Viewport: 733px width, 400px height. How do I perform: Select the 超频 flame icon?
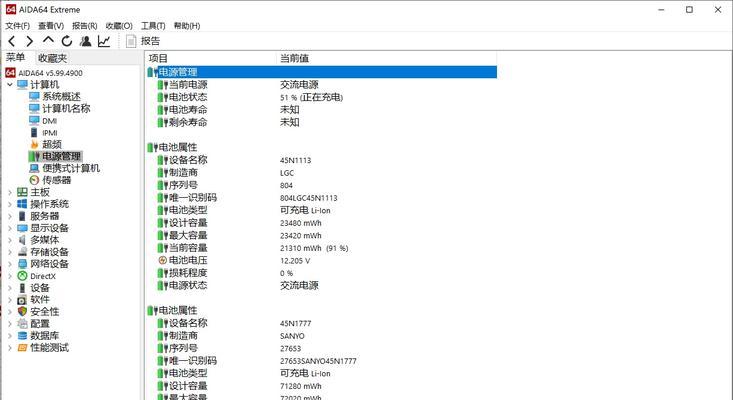pyautogui.click(x=34, y=144)
